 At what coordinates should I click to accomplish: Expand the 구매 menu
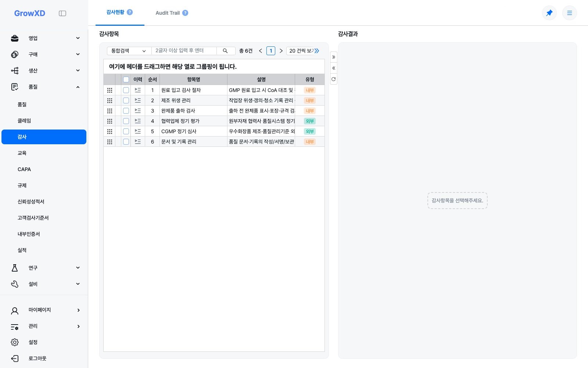click(44, 54)
